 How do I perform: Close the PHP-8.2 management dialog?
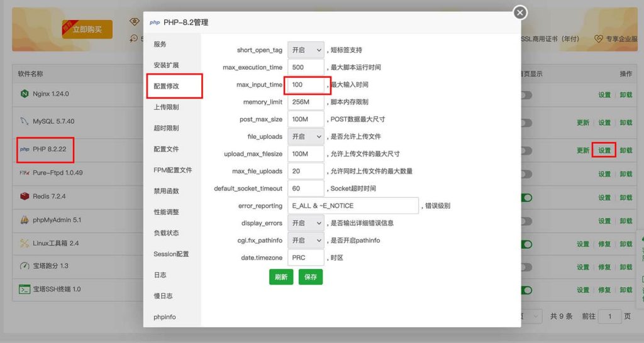pyautogui.click(x=520, y=13)
